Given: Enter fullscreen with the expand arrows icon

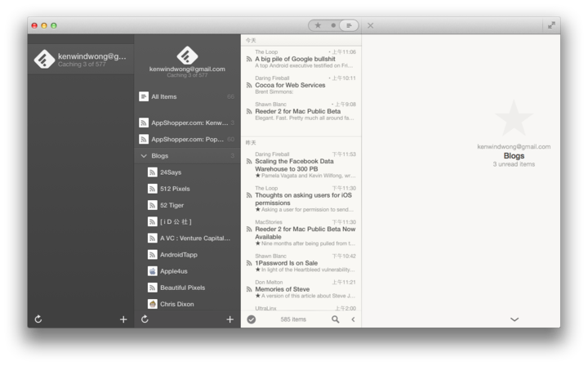Looking at the screenshot, I should (x=551, y=25).
